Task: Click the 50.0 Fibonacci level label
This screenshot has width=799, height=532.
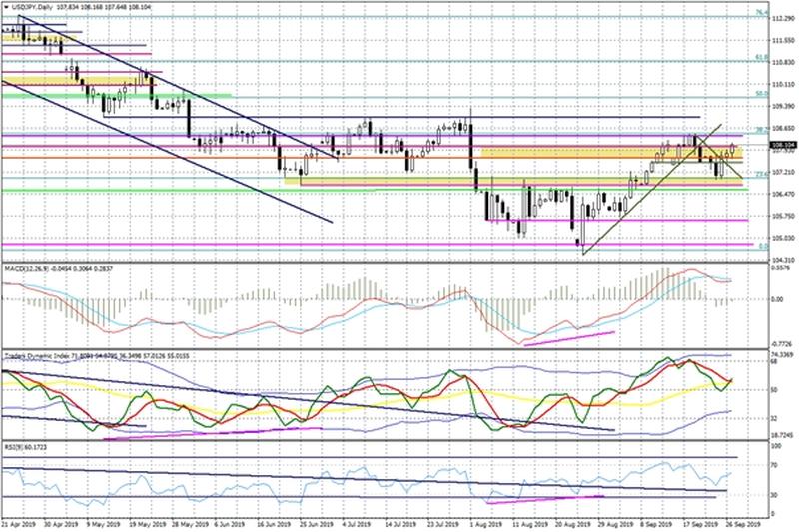Action: 759,93
